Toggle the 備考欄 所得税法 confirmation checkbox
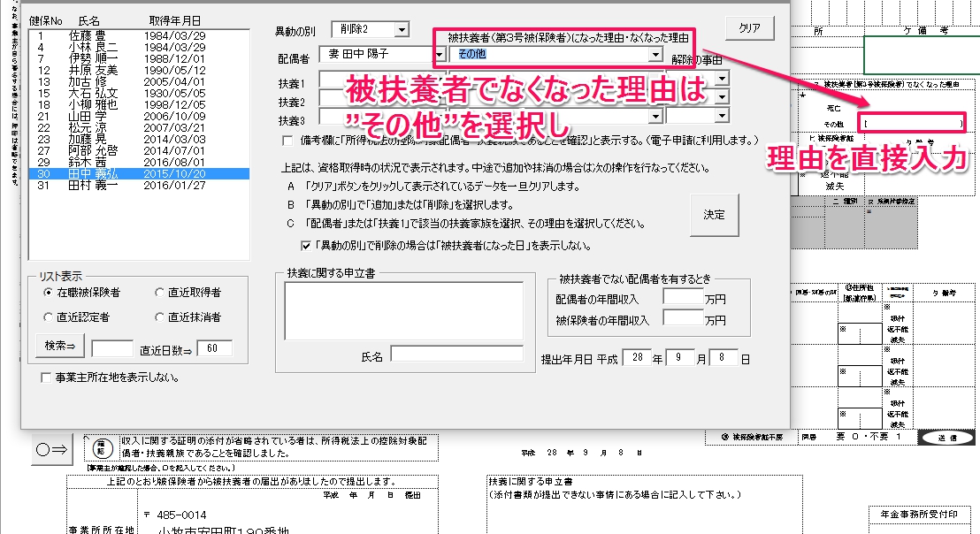Viewport: 980px width, 534px height. pyautogui.click(x=287, y=141)
